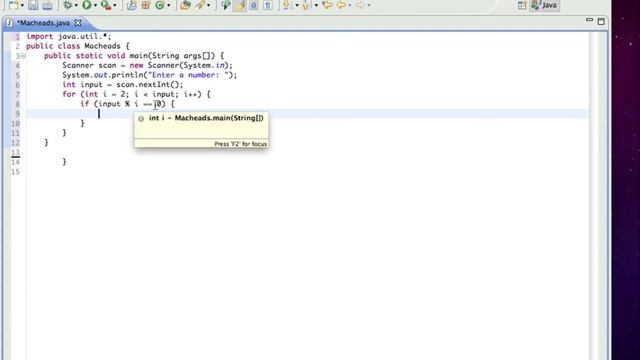Viewport: 640px width, 360px height.
Task: Click the Open Type icon
Action: tap(185, 5)
